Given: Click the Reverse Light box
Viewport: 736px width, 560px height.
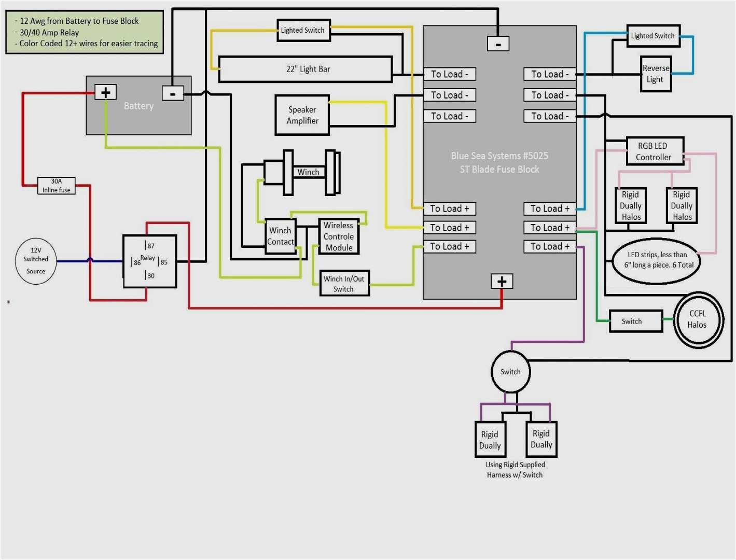Looking at the screenshot, I should point(656,74).
